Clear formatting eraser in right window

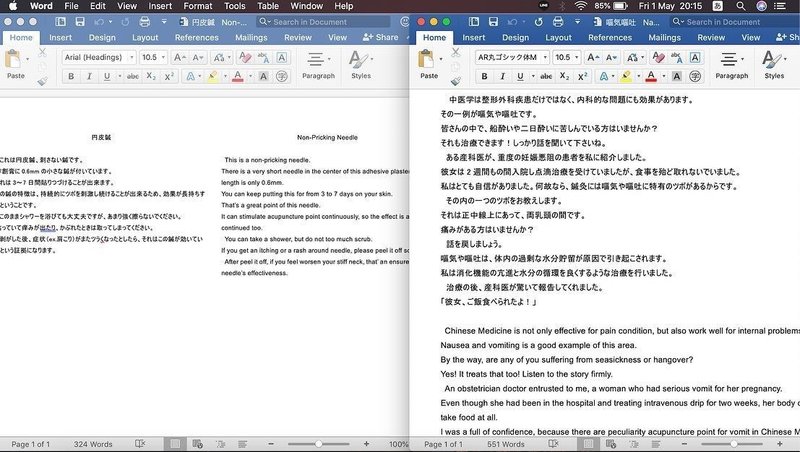[658, 58]
